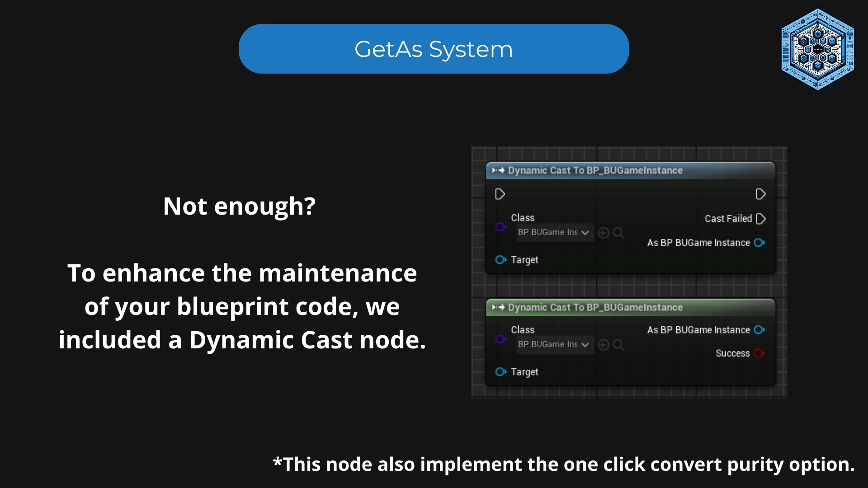Screen dimensions: 868x488
Task: Select the Cast Failed output pin
Action: tap(761, 219)
